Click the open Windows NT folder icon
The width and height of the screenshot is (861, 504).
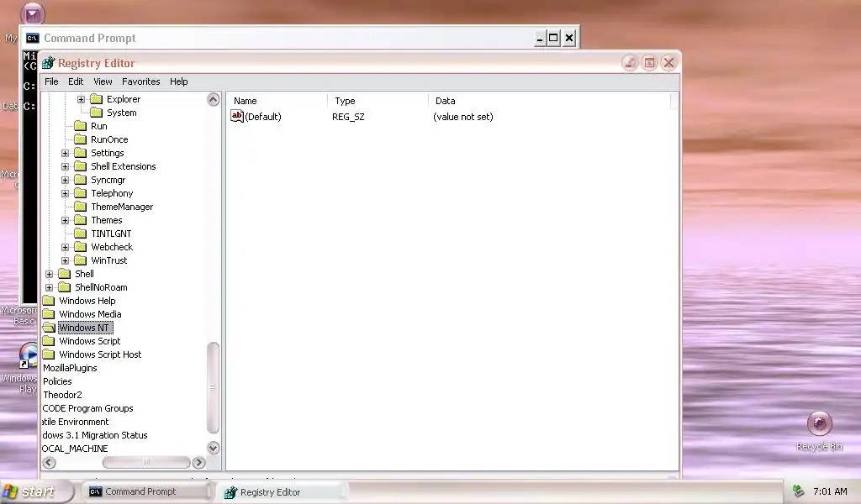coord(49,328)
